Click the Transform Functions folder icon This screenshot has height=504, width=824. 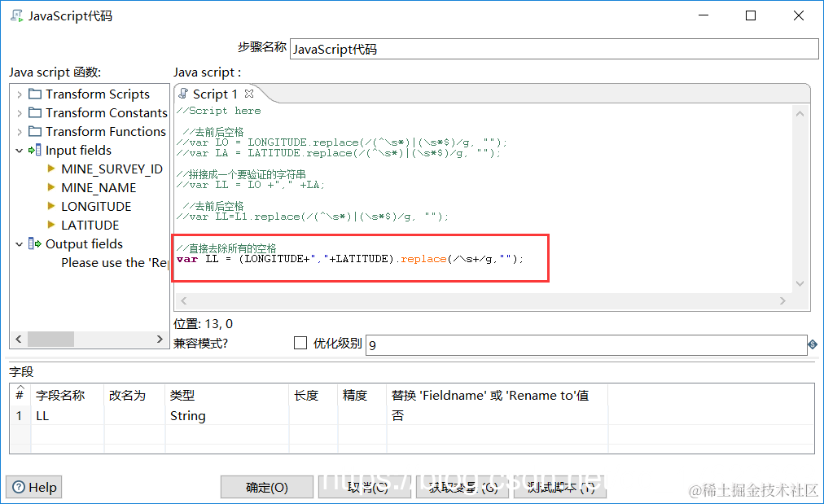[35, 131]
